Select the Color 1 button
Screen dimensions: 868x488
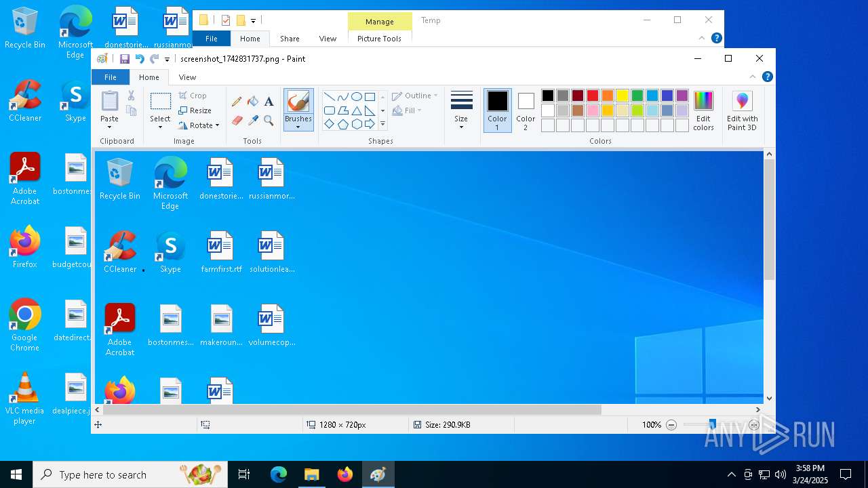pyautogui.click(x=497, y=111)
